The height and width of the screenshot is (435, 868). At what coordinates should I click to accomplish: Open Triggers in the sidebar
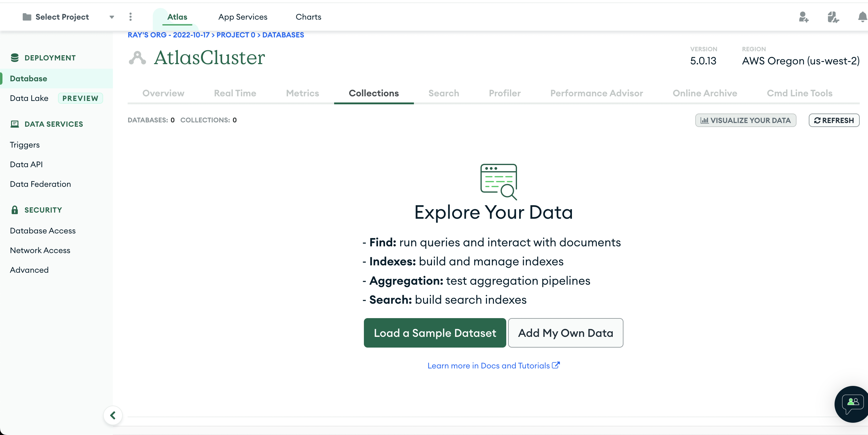pos(25,145)
